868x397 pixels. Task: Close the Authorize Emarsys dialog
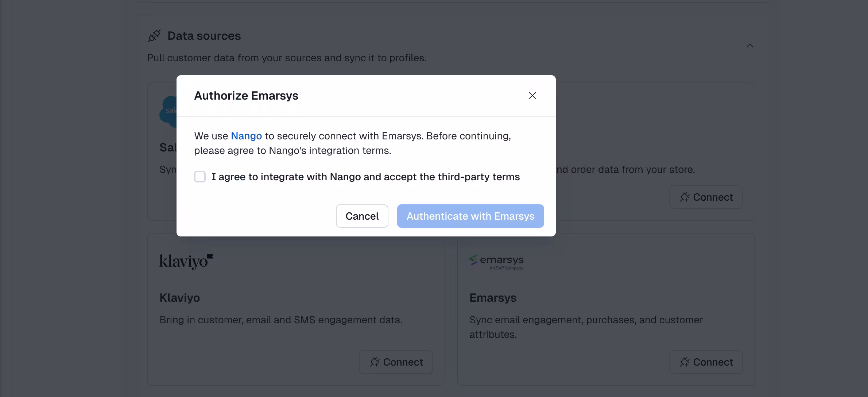[x=532, y=96]
